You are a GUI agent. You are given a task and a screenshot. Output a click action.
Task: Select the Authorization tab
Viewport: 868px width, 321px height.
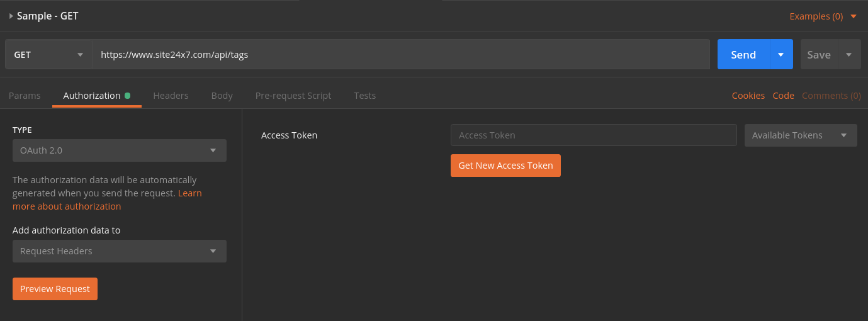pyautogui.click(x=92, y=96)
